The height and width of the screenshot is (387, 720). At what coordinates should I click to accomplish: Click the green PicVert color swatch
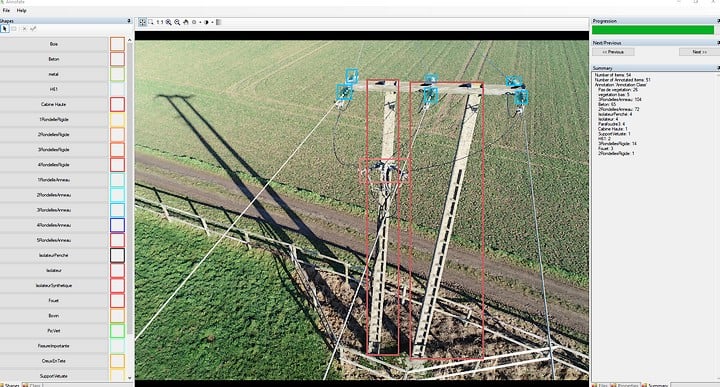click(x=117, y=331)
